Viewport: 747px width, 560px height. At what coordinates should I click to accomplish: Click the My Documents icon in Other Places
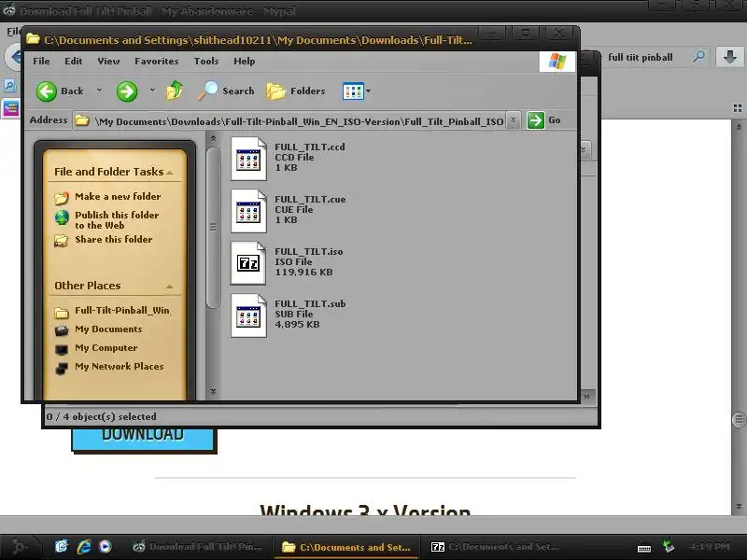tap(62, 330)
